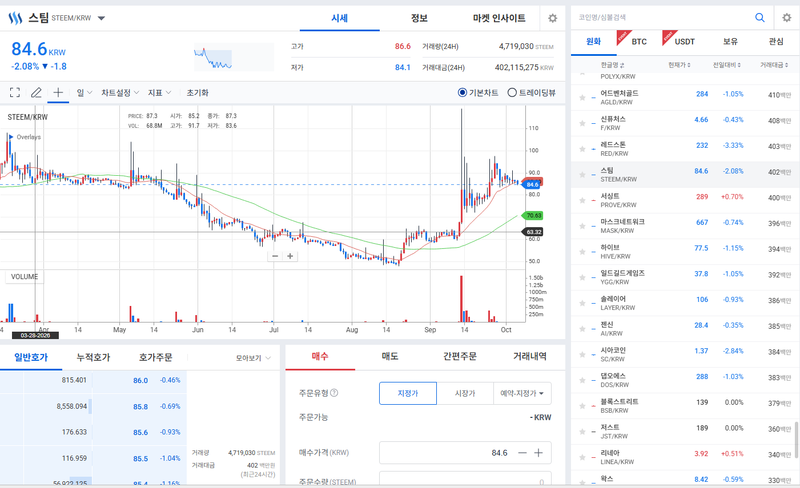Open the 거래내역 tab

[530, 356]
